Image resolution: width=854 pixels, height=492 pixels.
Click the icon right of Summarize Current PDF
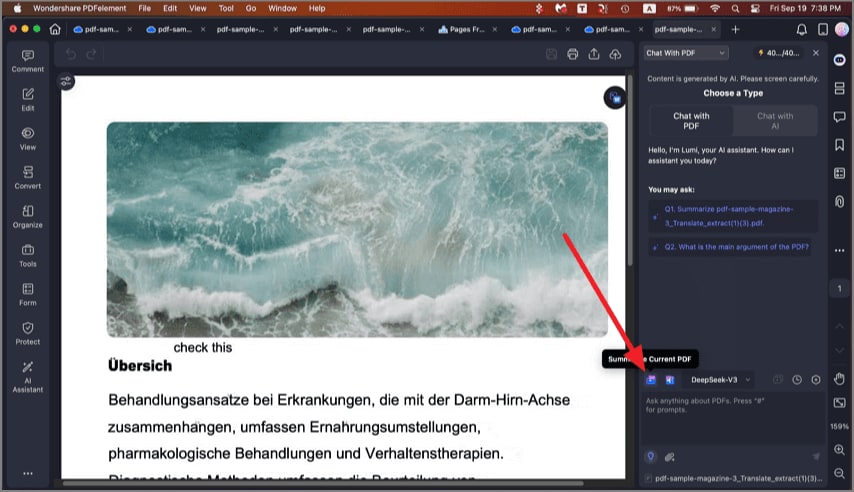click(x=670, y=380)
